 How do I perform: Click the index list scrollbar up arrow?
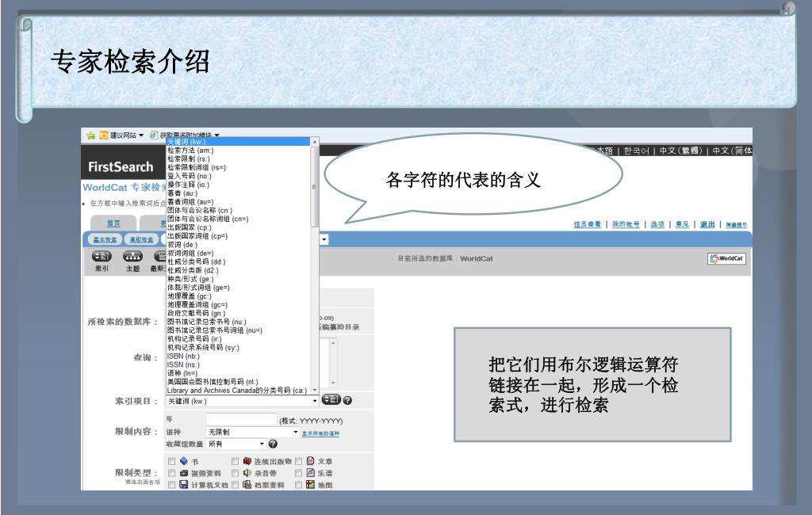[x=314, y=141]
